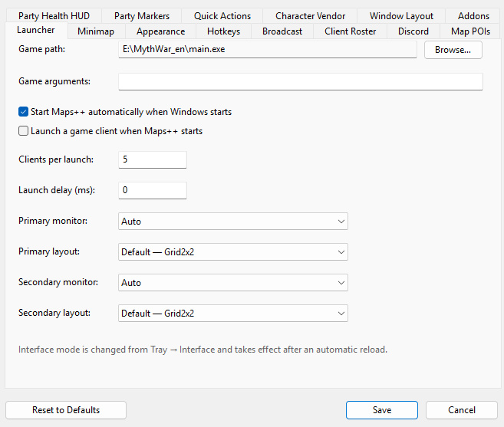Click the Browse... button
The height and width of the screenshot is (427, 504).
tap(453, 50)
